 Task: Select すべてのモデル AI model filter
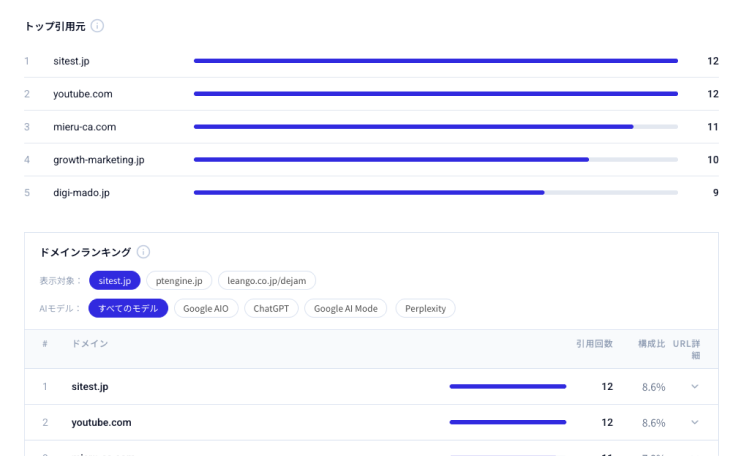(128, 308)
